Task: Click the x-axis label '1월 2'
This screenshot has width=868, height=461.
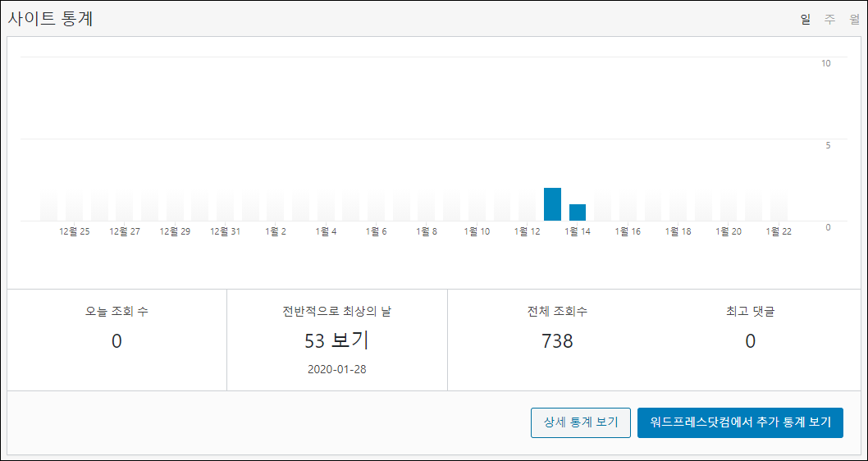Action: pos(276,232)
